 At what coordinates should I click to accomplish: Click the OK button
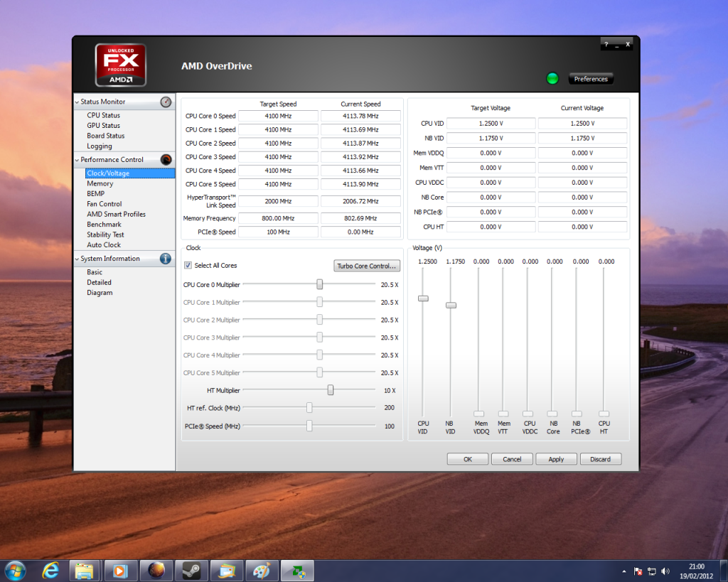(468, 459)
